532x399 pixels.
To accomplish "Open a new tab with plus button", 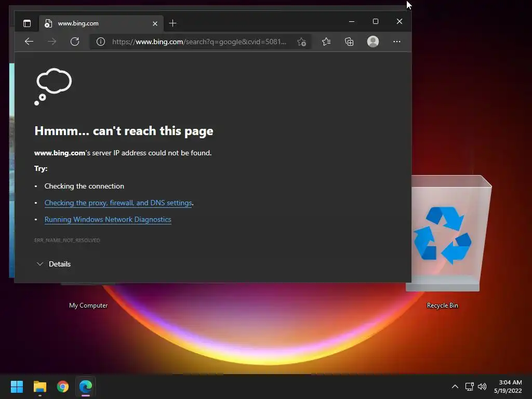I will tap(172, 23).
